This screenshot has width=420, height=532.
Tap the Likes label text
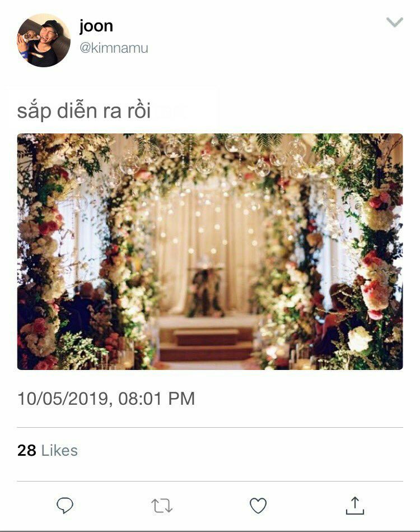60,451
